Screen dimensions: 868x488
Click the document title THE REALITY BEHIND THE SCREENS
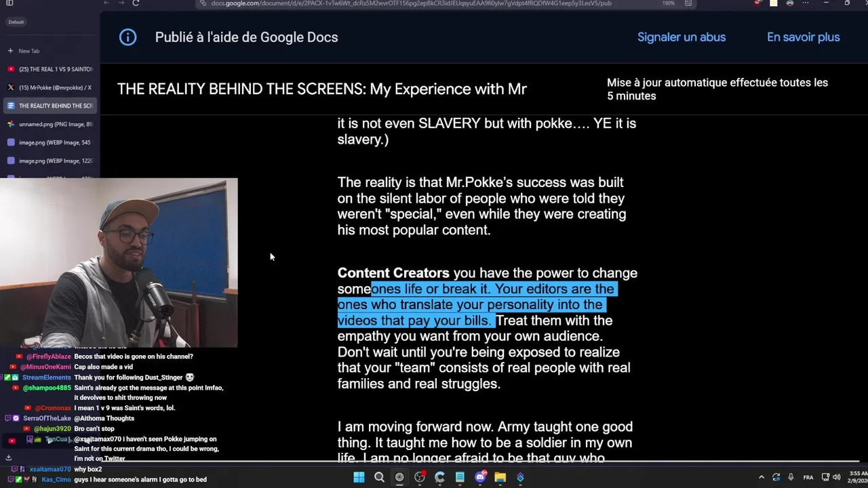click(322, 89)
